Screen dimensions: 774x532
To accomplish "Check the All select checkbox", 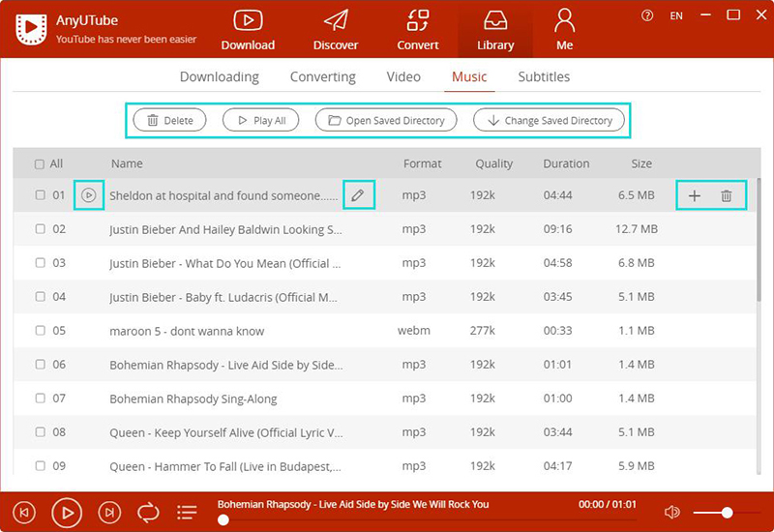I will point(40,164).
